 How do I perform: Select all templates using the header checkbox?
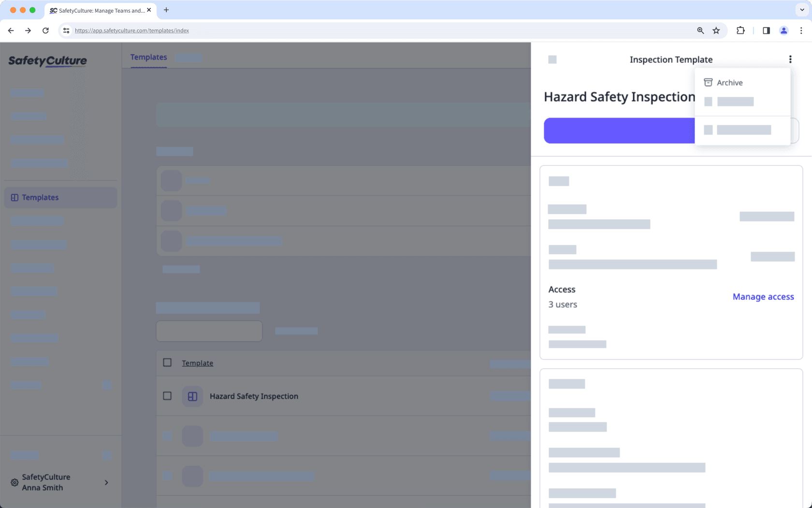pos(167,362)
